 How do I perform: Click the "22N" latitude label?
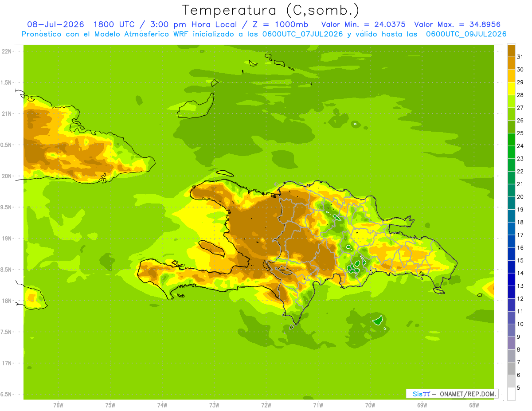7,51
